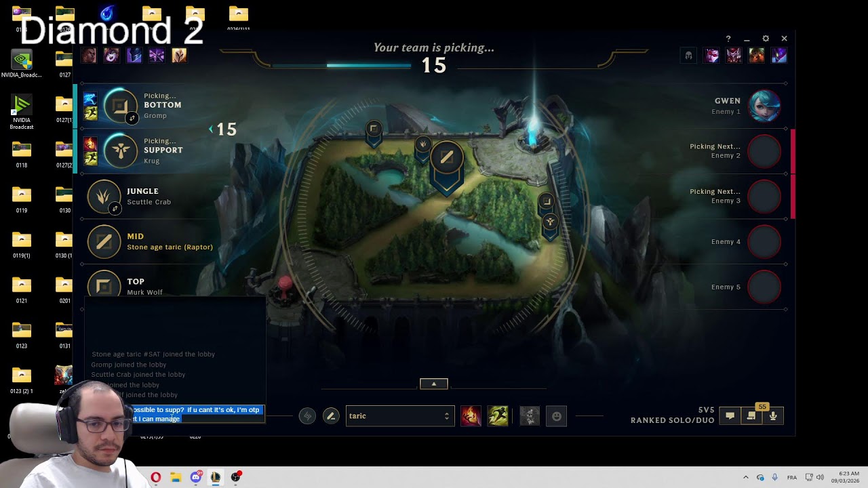Open the 0118 folder on the desktop
Screen dimensions: 868x488
pos(22,154)
